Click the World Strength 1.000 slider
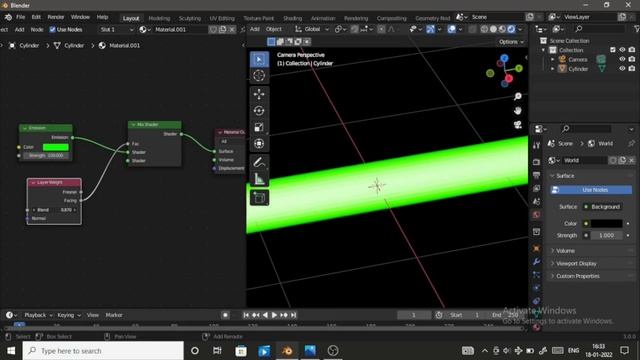This screenshot has width=640, height=360. (607, 236)
